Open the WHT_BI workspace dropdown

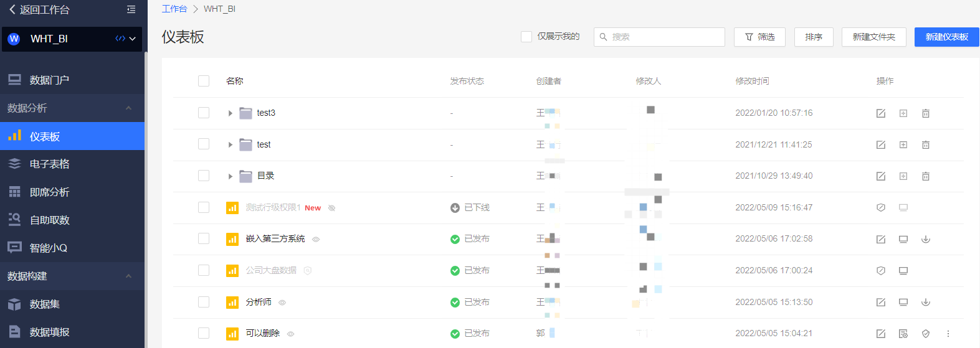132,39
